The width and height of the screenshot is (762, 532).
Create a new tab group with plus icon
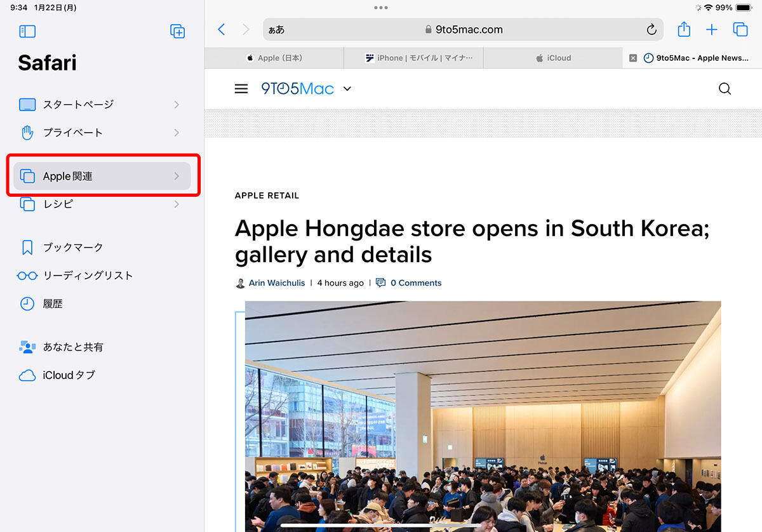click(178, 31)
